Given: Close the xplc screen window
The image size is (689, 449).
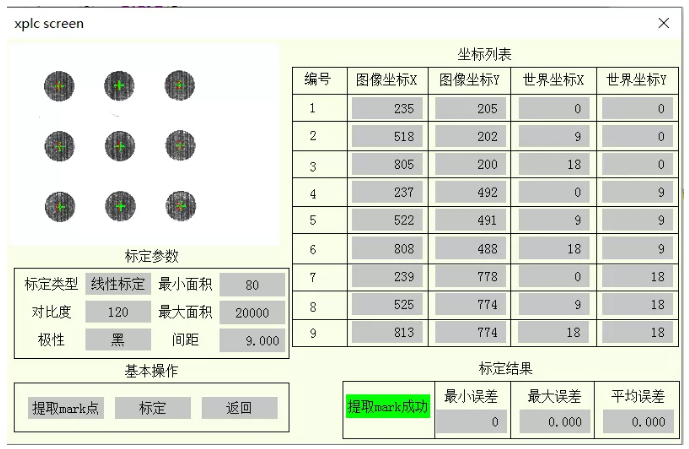Looking at the screenshot, I should 664,23.
